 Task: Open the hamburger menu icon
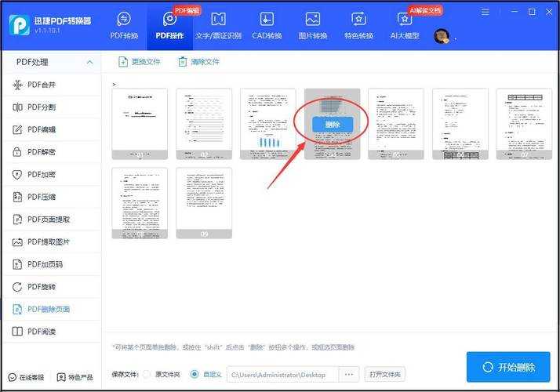pos(485,12)
